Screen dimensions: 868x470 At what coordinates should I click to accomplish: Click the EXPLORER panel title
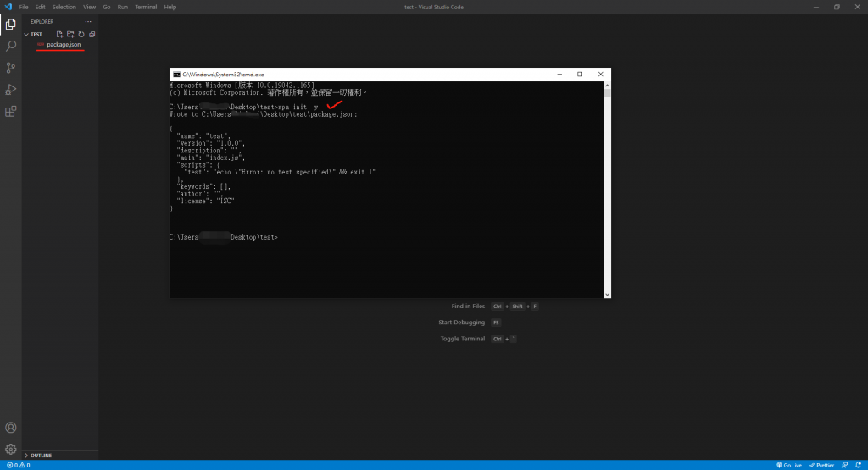point(42,21)
